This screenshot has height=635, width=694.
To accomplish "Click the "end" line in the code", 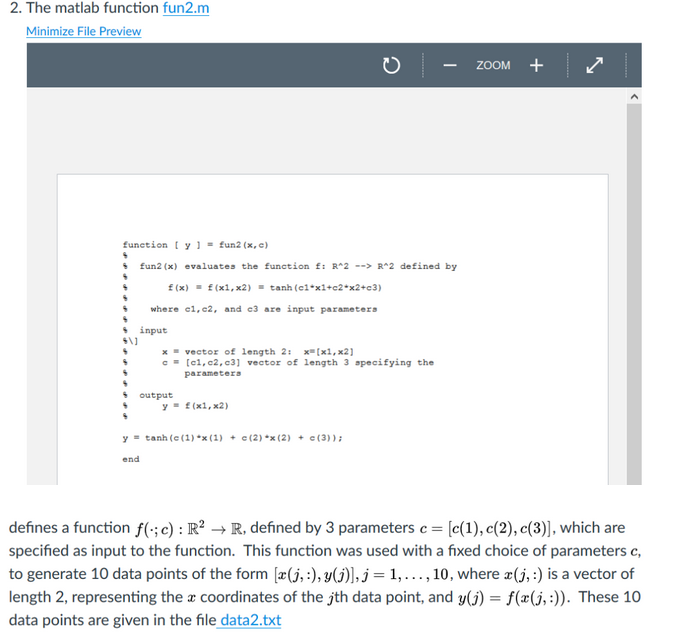I will pos(131,459).
